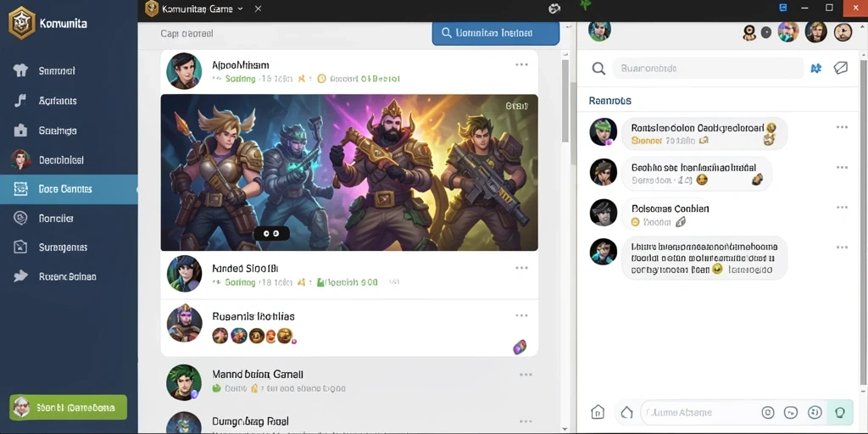The image size is (868, 434).
Task: Click the green lightbulb send button
Action: coord(840,413)
